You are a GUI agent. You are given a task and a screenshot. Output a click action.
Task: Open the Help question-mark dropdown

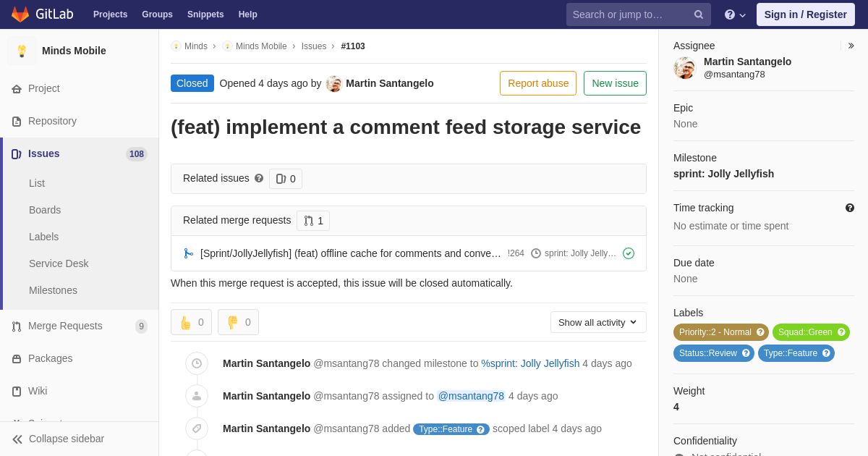pyautogui.click(x=735, y=14)
